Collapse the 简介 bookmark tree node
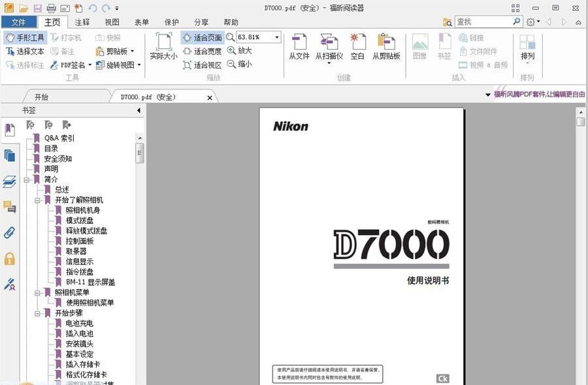The height and width of the screenshot is (385, 588). coord(25,179)
